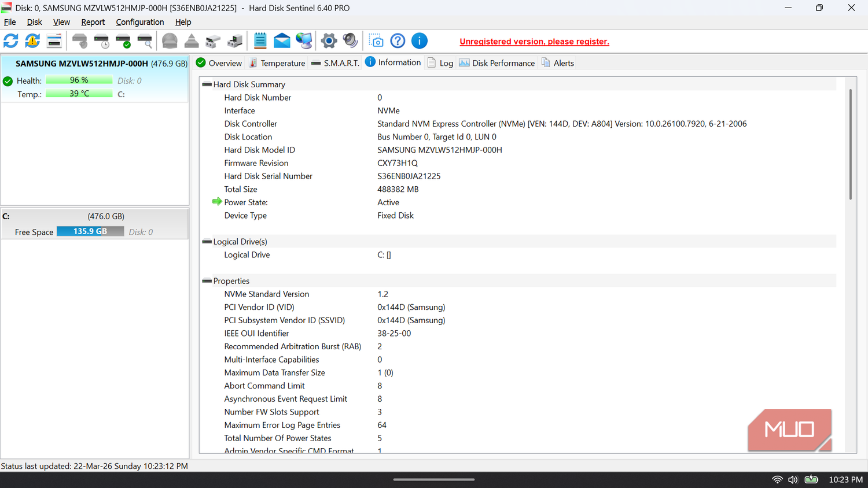The height and width of the screenshot is (488, 868).
Task: Open the File menu
Action: pos(10,22)
